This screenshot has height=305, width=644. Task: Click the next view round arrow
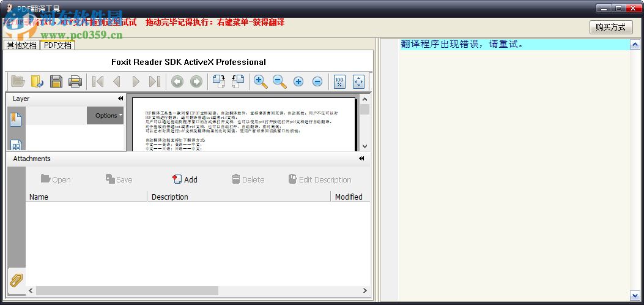196,81
